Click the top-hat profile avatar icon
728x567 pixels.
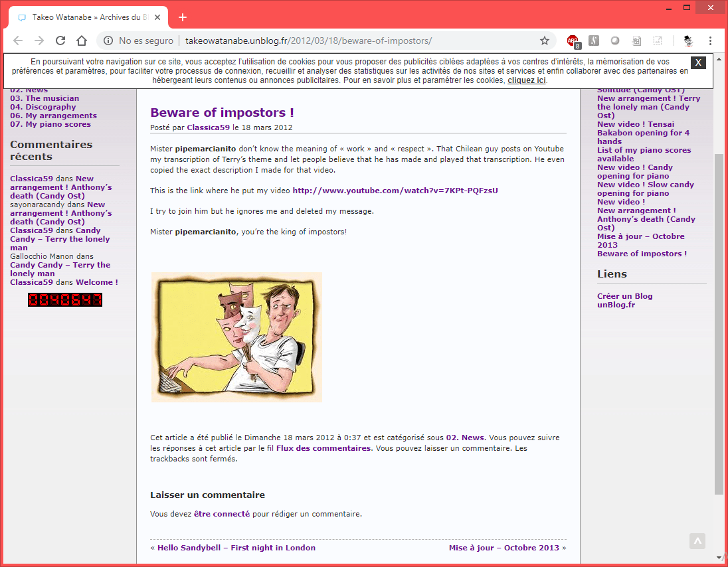pyautogui.click(x=688, y=41)
